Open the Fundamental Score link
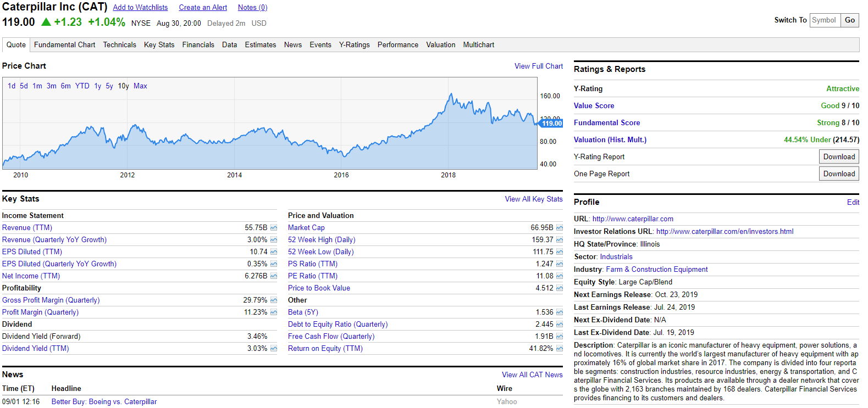 [x=607, y=122]
